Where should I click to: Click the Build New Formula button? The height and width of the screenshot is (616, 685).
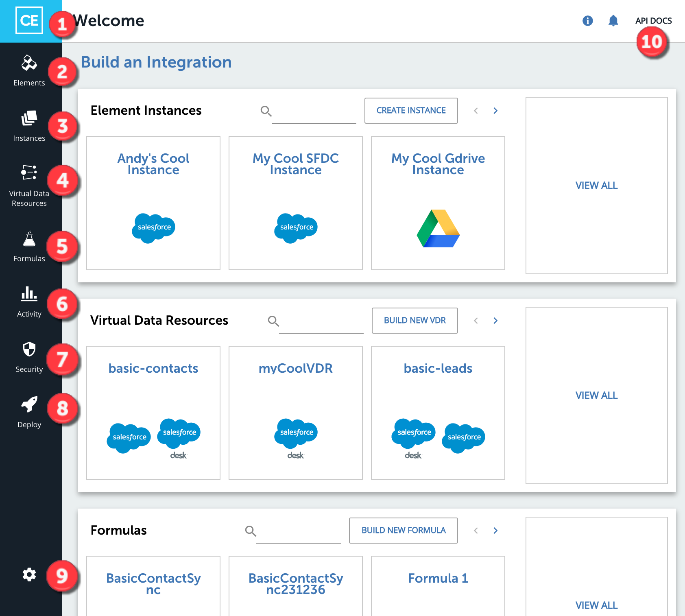pyautogui.click(x=404, y=531)
